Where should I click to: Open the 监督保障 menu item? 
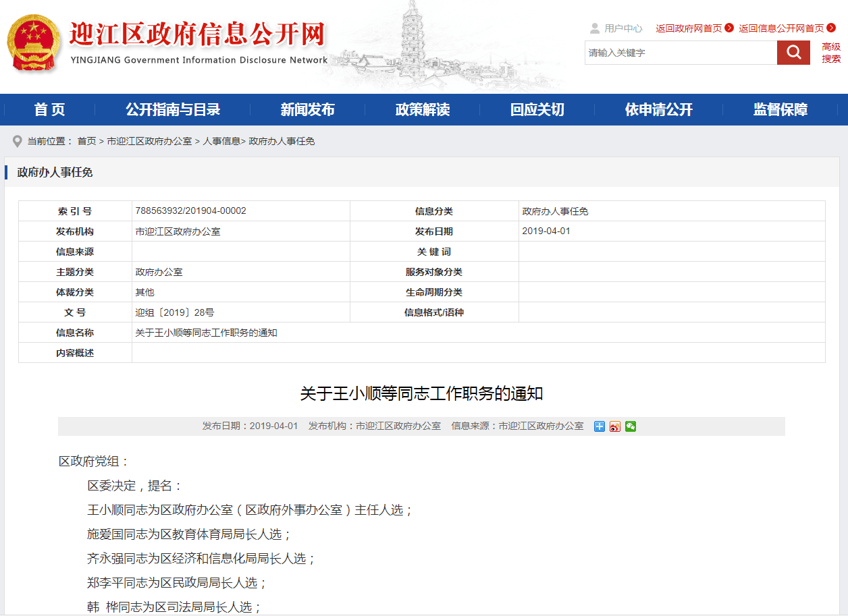[780, 110]
